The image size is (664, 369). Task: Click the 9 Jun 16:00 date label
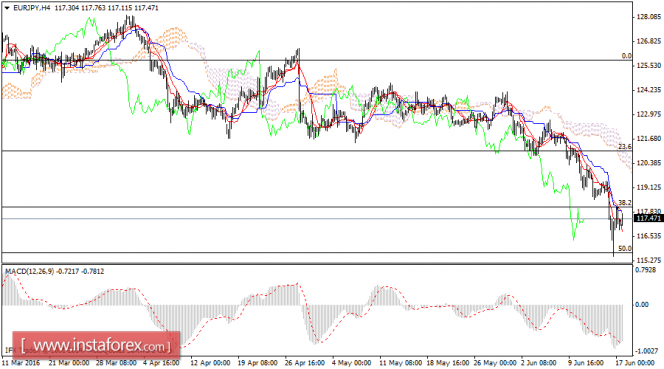[586, 363]
